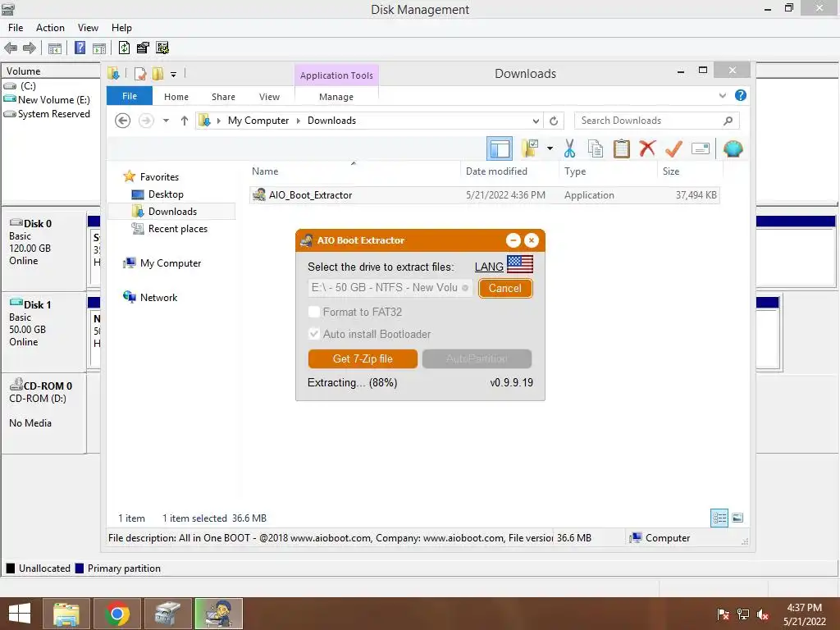Select Recent places in Favorites
This screenshot has width=840, height=630.
(177, 229)
